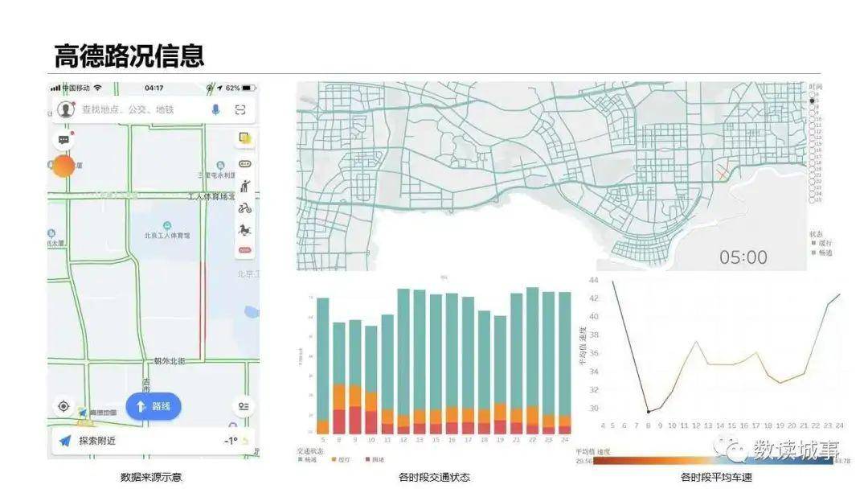This screenshot has width=868, height=489.
Task: Click the 62% battery percentage text
Action: 232,88
